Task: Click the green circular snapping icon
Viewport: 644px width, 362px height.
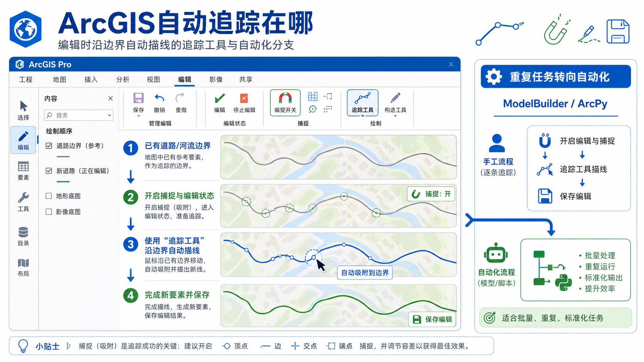Action: [313, 109]
